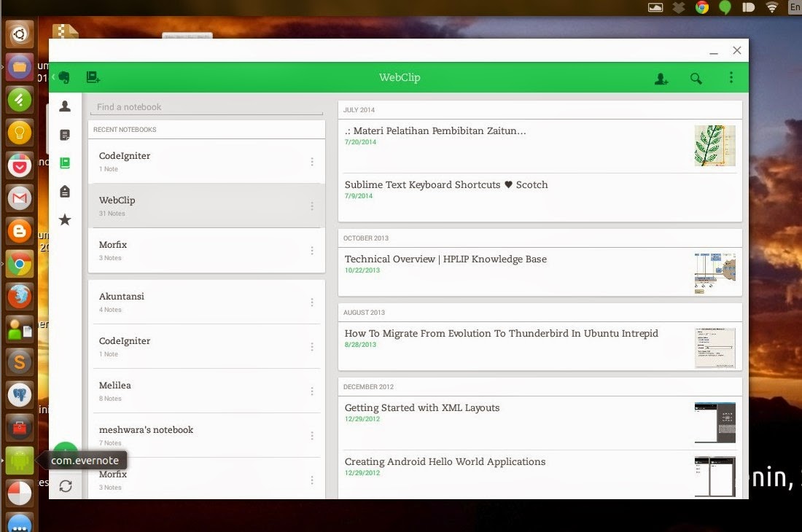Viewport: 802px width, 532px height.
Task: Click the Thunderbird migration note thumbnail
Action: (715, 348)
